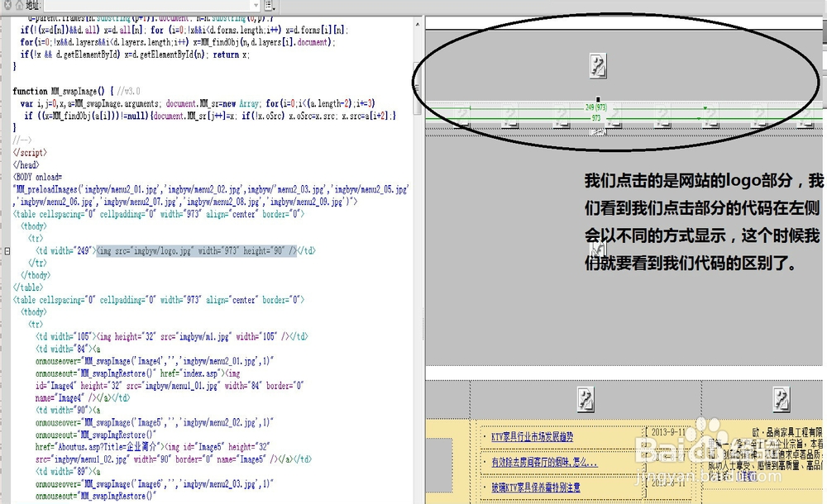The width and height of the screenshot is (827, 504).
Task: Select the broken logo image placeholder in design view
Action: tap(598, 66)
